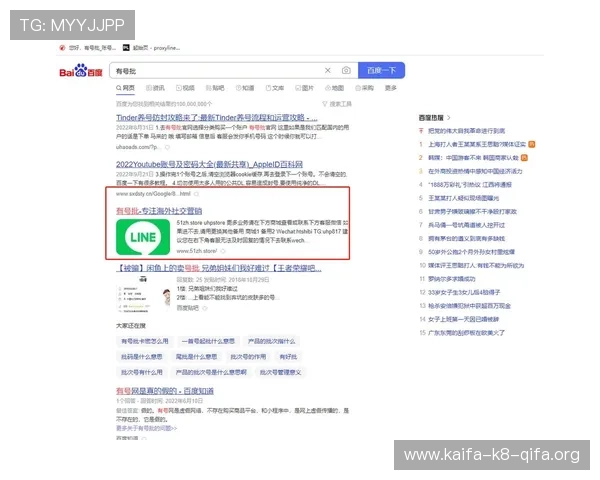Click the green LINE logo thumbnail
The width and height of the screenshot is (600, 480).
[143, 237]
